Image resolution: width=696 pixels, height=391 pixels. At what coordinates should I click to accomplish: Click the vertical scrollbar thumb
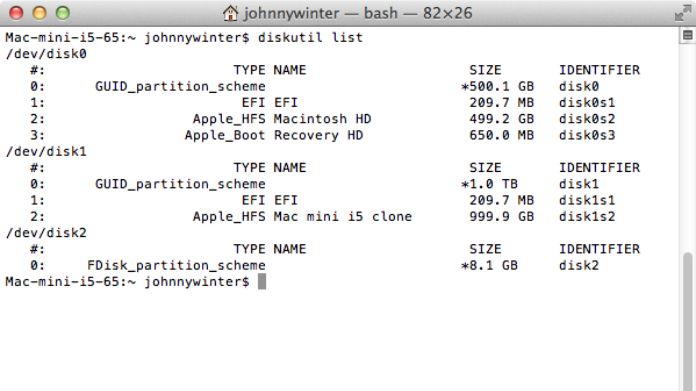pos(688,321)
